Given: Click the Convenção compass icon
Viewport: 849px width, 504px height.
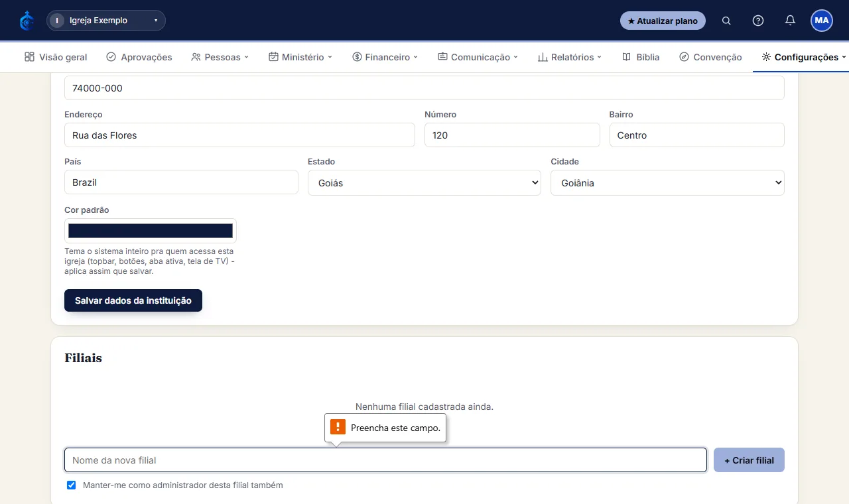Looking at the screenshot, I should pyautogui.click(x=684, y=57).
